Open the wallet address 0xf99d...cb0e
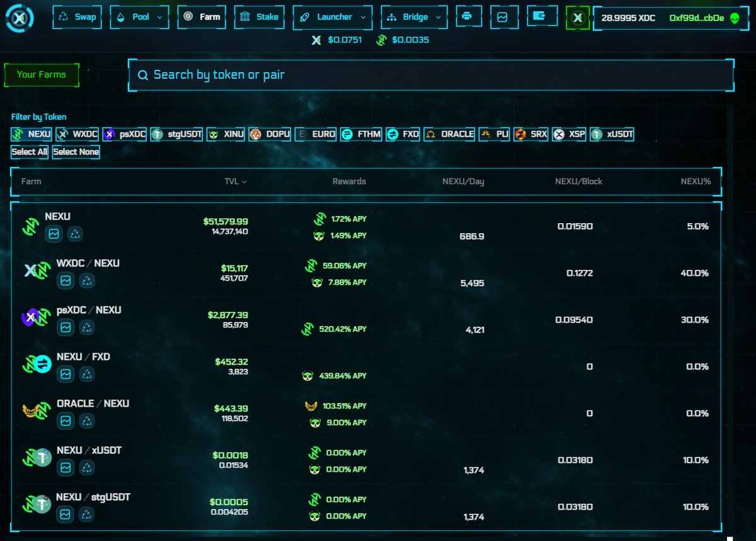Viewport: 756px width, 541px height. (696, 18)
